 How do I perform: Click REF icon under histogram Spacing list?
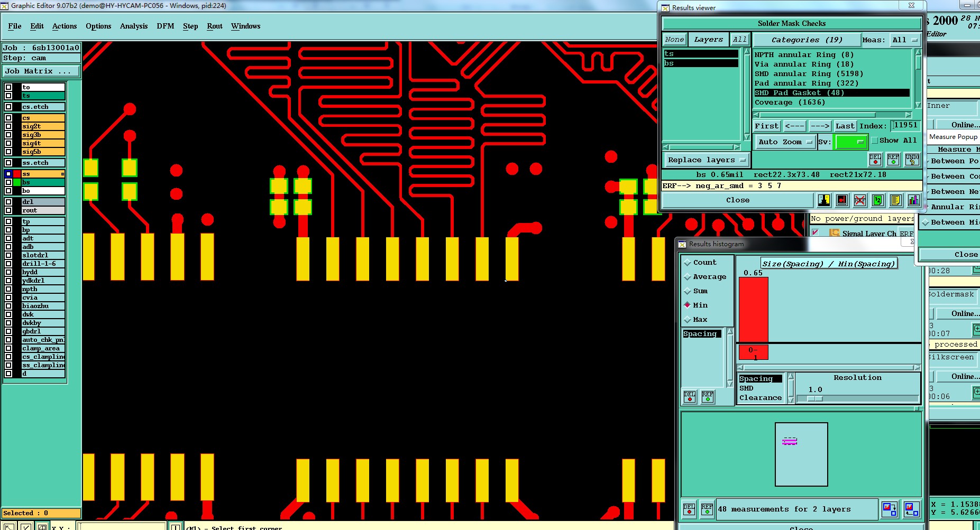708,397
